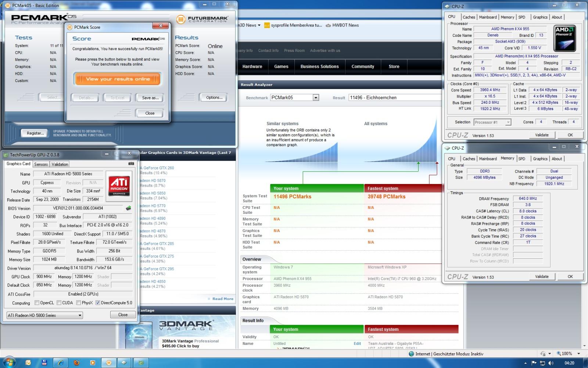
Task: Uncheck the DirectCompute 5.0 checkbox
Action: click(98, 303)
